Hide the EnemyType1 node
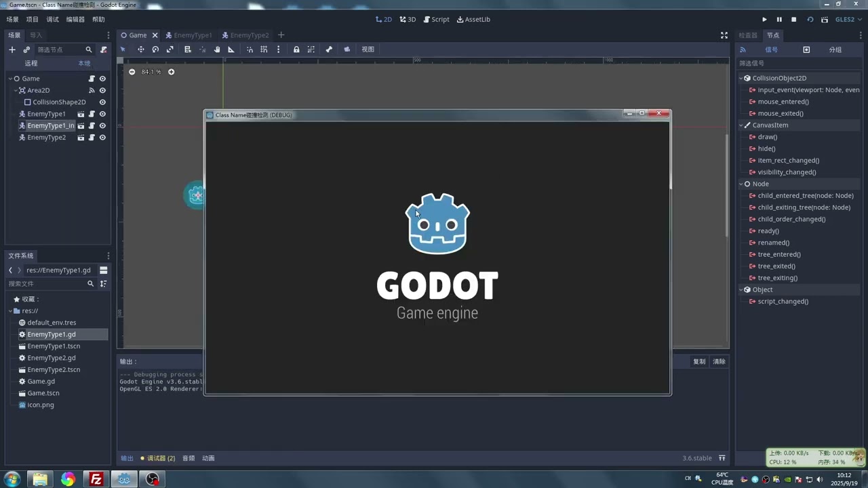Screen dimensions: 868x488 pos(102,114)
